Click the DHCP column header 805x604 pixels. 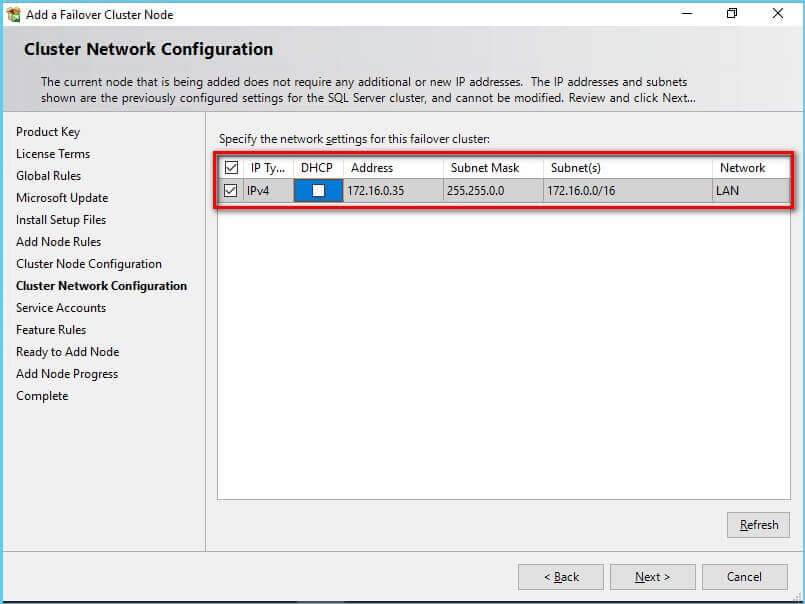(317, 168)
